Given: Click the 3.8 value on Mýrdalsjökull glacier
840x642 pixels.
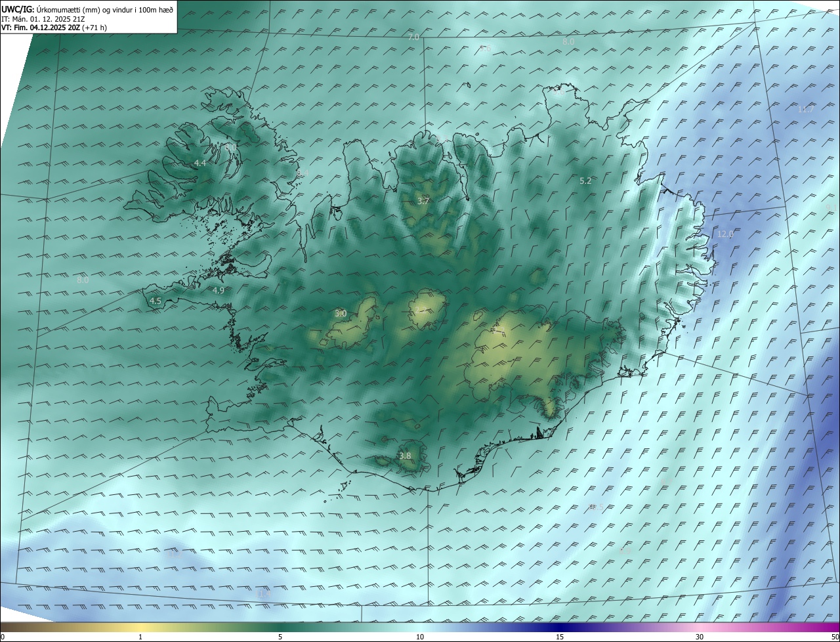Looking at the screenshot, I should click(405, 456).
